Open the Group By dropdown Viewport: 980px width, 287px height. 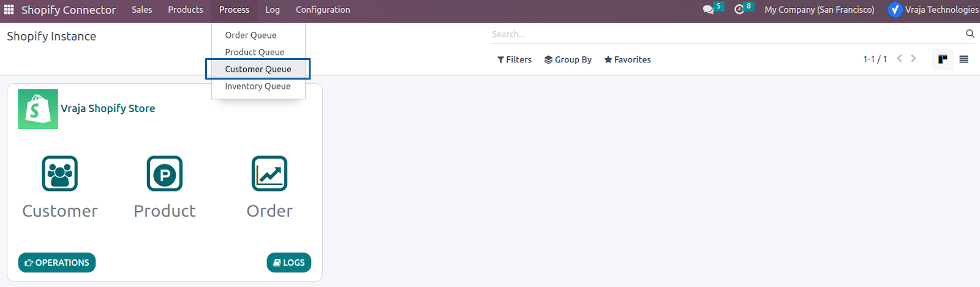pyautogui.click(x=568, y=59)
